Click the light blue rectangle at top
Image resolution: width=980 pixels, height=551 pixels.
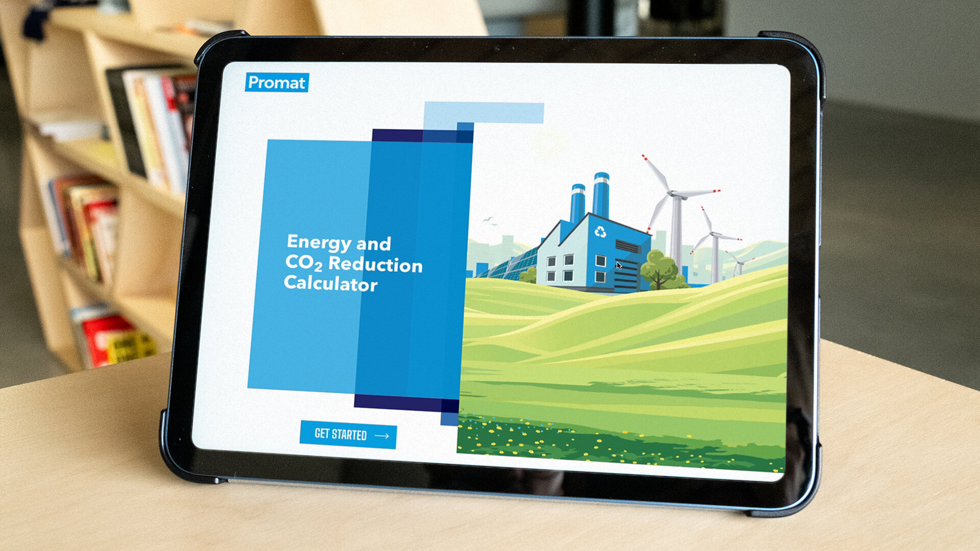[483, 113]
